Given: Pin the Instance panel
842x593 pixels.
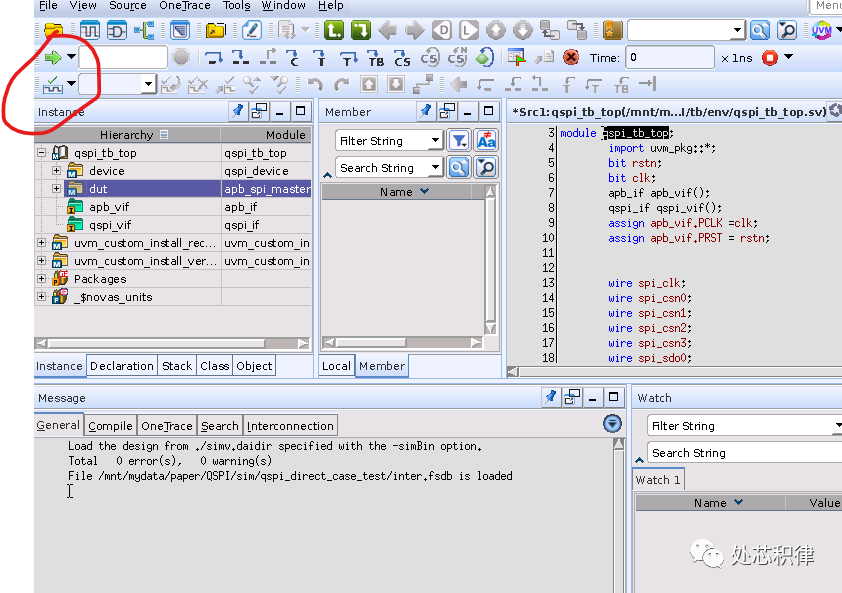Looking at the screenshot, I should (x=238, y=111).
